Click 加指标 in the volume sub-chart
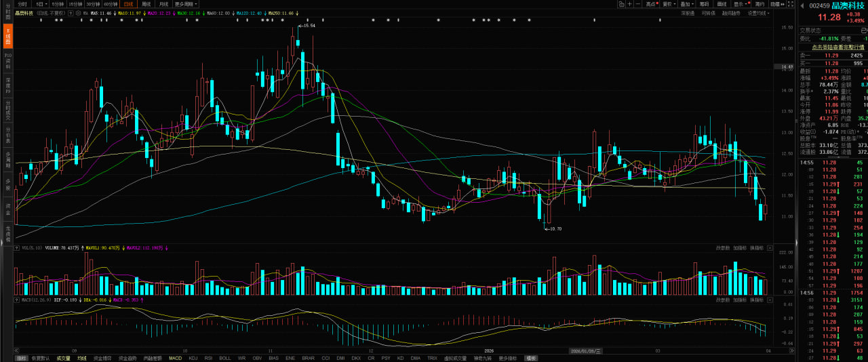Viewport: 868px width, 362px height. click(740, 248)
